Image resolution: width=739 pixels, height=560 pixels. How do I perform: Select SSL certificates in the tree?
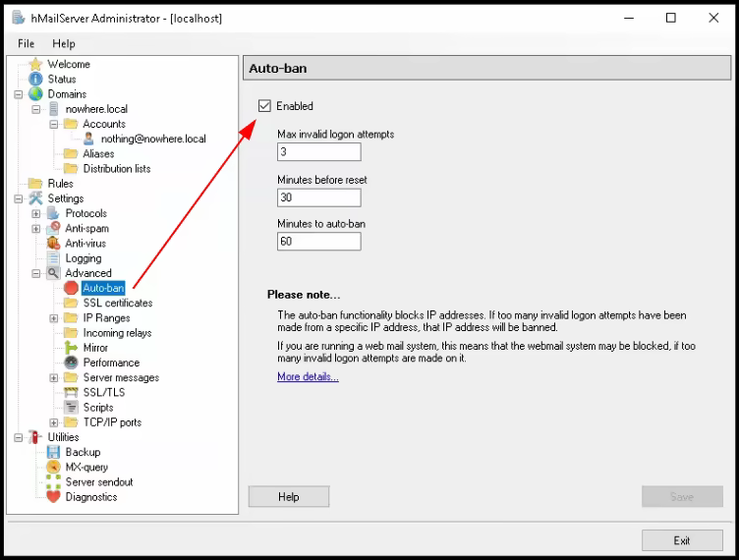click(118, 303)
